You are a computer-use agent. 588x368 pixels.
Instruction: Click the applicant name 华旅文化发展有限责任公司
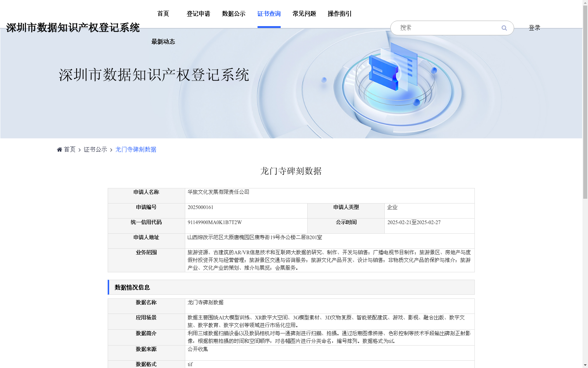[x=218, y=192]
